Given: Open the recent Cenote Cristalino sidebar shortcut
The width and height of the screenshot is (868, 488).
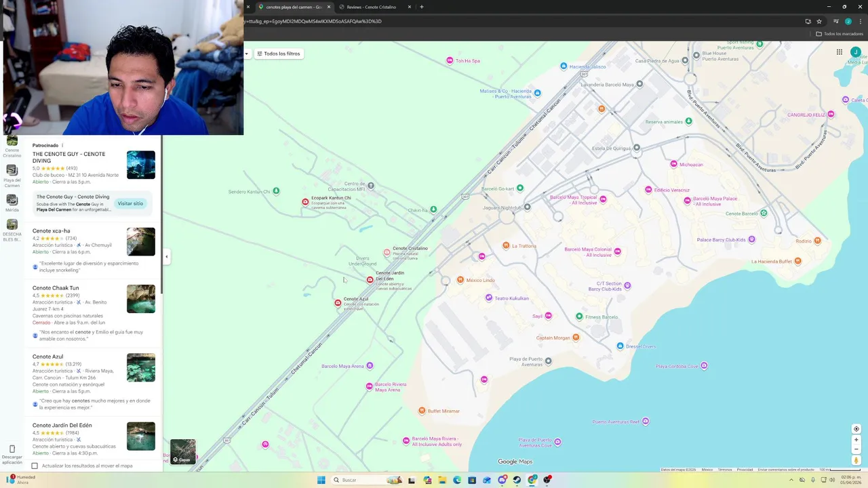Looking at the screenshot, I should click(x=12, y=146).
